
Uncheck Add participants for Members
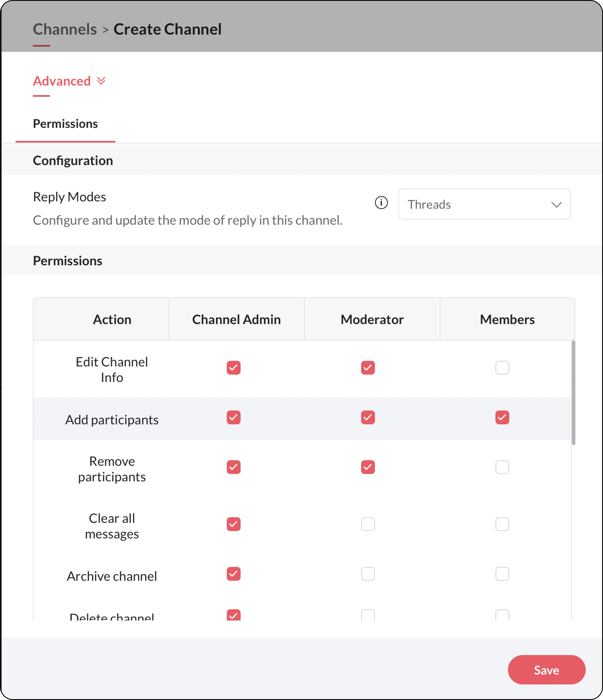click(x=502, y=417)
